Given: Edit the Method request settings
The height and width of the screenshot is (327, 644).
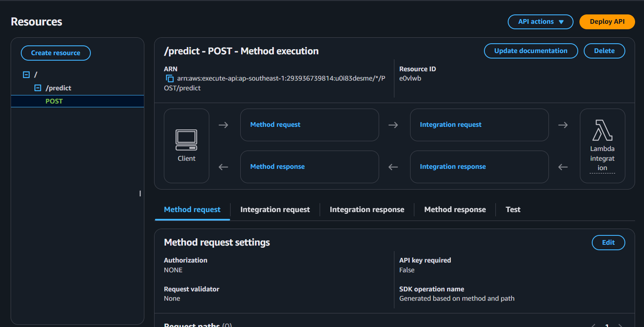Looking at the screenshot, I should click(x=608, y=243).
